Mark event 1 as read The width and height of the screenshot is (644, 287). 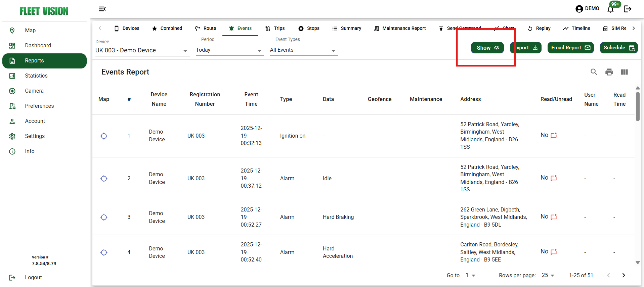point(554,135)
